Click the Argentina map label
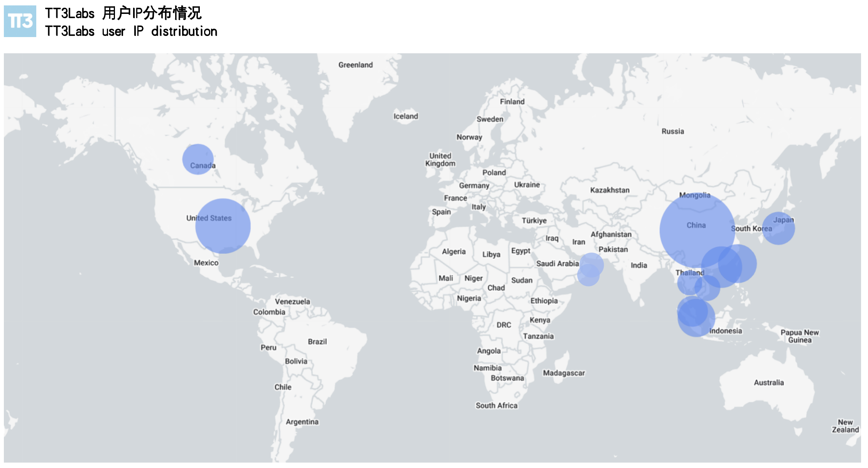Screen dimensions: 868x468 (302, 422)
